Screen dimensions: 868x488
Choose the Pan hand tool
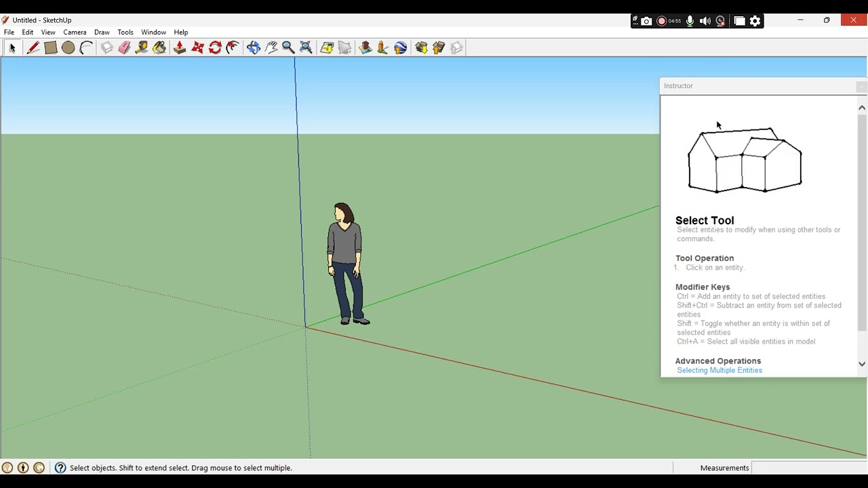pyautogui.click(x=271, y=47)
